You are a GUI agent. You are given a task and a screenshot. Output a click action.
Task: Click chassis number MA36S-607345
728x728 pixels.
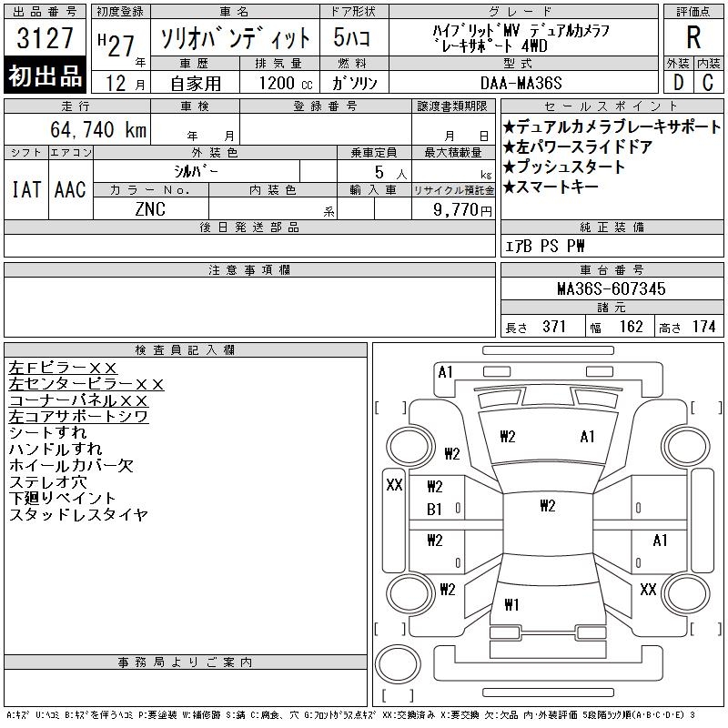611,288
